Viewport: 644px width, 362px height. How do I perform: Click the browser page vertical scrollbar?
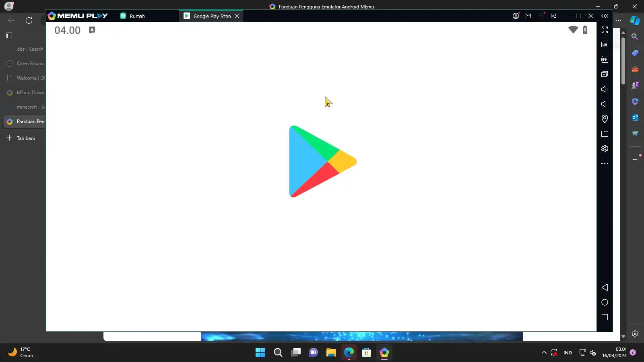(623, 60)
